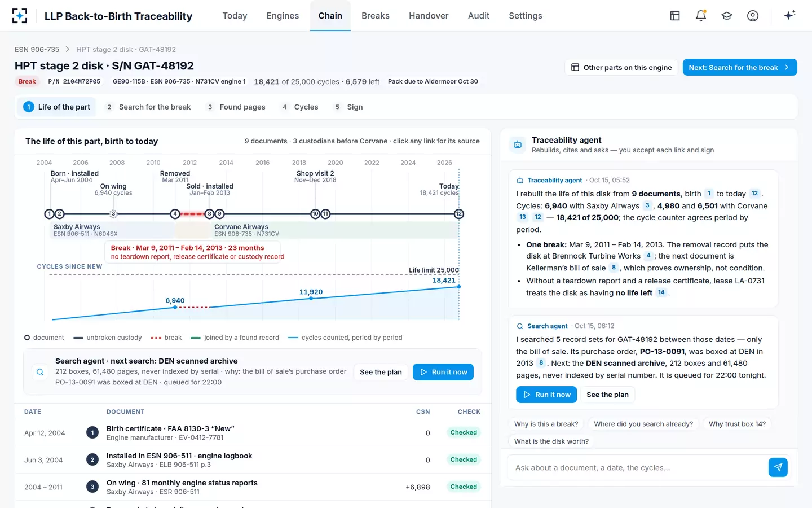Click Run it now in next-search card
This screenshot has height=508, width=812.
tap(443, 372)
